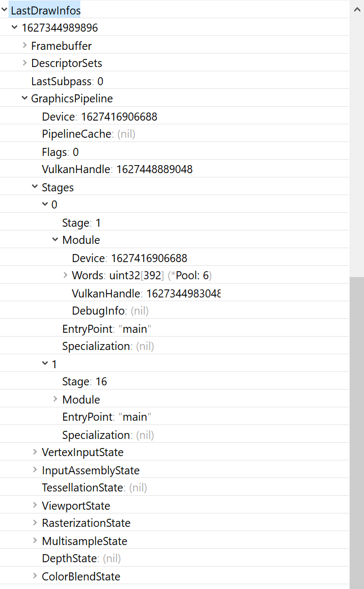Viewport: 364px width, 589px height.
Task: Collapse the LastDrawInfos root node
Action: coord(4,10)
